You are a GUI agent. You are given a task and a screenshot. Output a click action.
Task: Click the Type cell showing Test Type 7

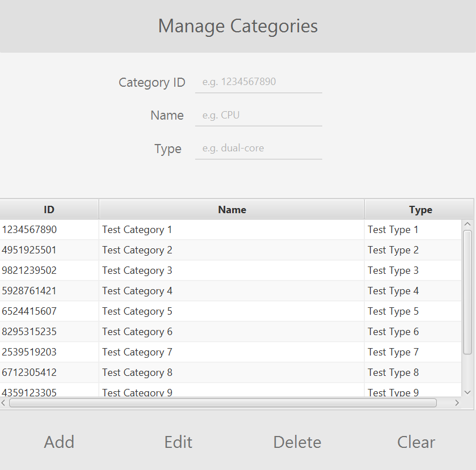pyautogui.click(x=393, y=352)
